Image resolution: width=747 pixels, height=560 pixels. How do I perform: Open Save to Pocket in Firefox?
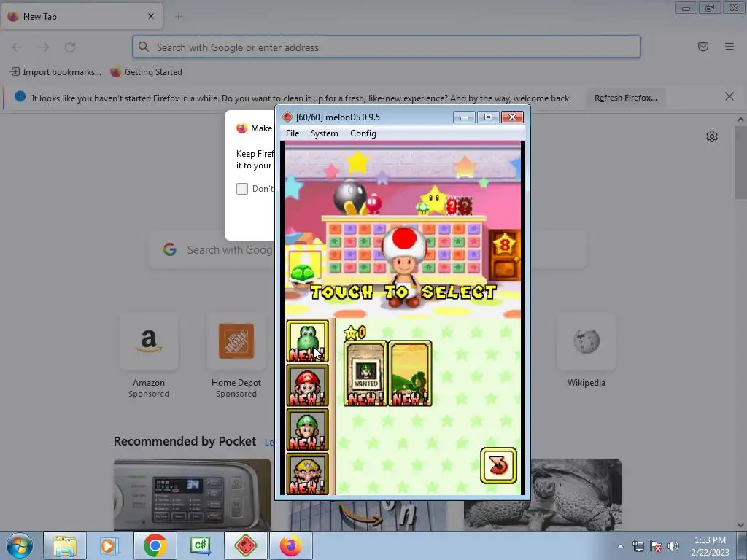pyautogui.click(x=703, y=47)
